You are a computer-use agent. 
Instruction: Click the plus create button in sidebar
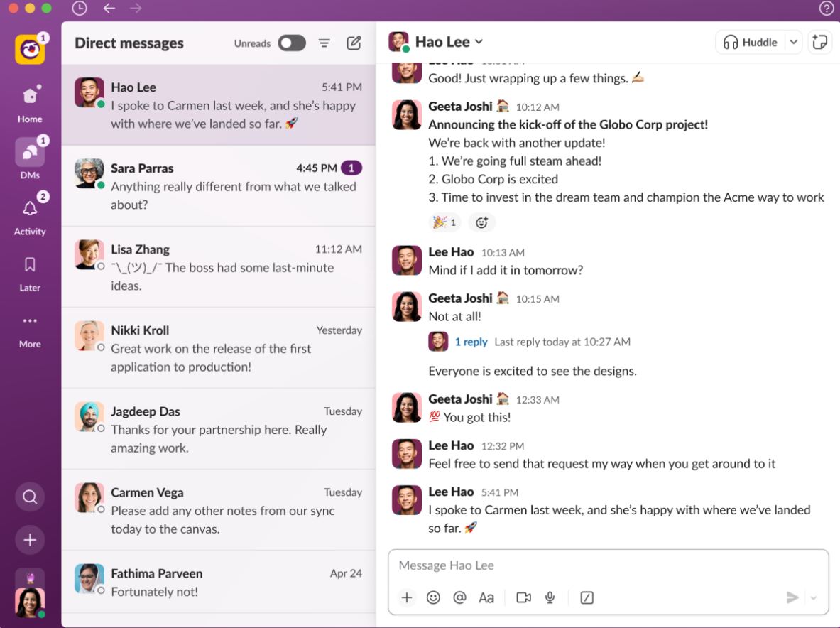(30, 540)
